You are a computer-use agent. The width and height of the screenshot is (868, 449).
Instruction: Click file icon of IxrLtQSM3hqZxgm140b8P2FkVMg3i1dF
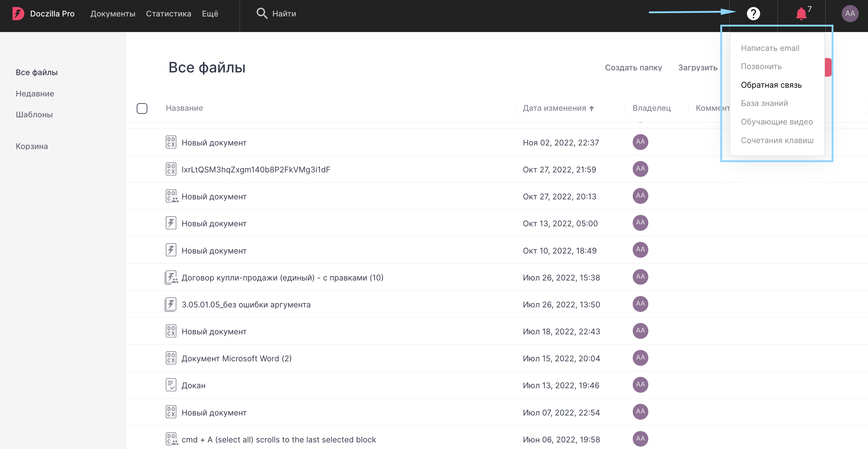click(171, 169)
